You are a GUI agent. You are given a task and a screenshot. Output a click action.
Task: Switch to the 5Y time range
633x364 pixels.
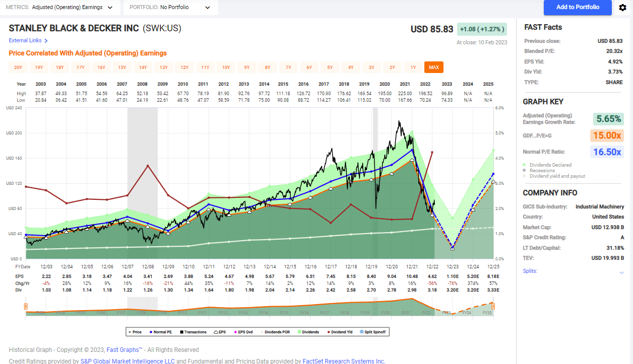pos(330,67)
